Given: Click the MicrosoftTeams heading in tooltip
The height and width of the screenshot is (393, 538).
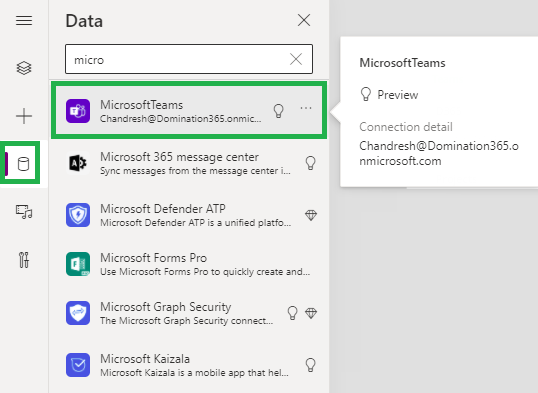Looking at the screenshot, I should [402, 63].
